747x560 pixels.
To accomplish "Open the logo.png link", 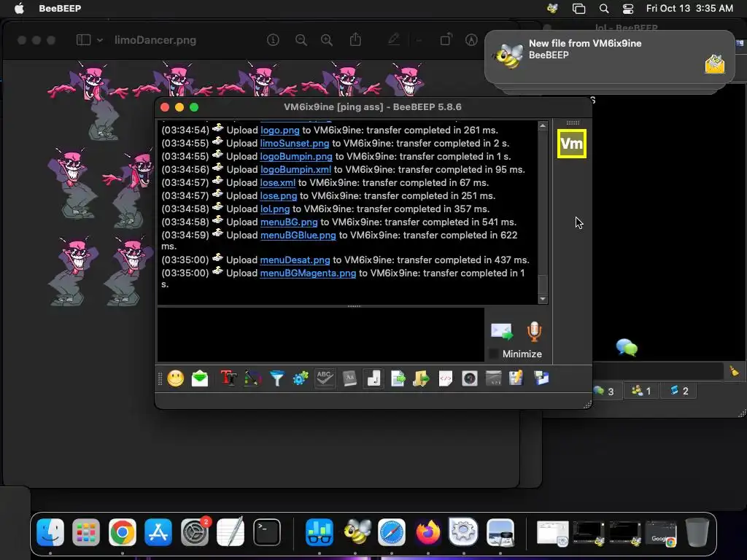I will (280, 130).
